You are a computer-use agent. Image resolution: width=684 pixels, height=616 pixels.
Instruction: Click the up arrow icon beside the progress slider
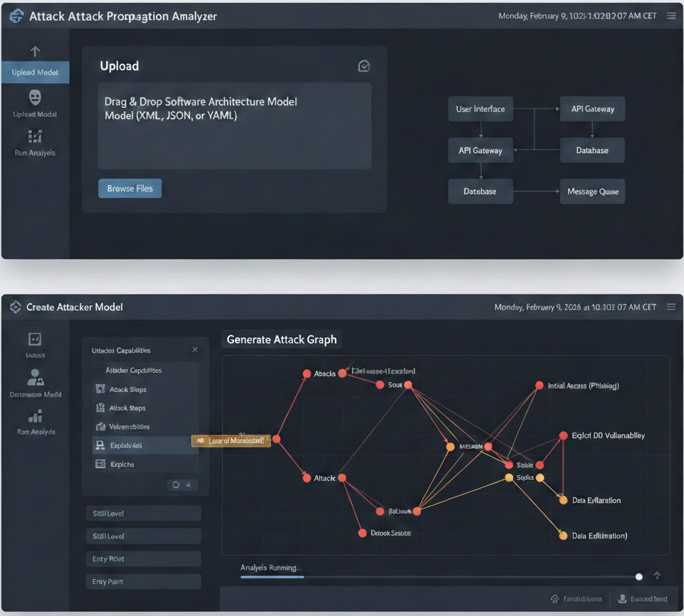point(657,575)
